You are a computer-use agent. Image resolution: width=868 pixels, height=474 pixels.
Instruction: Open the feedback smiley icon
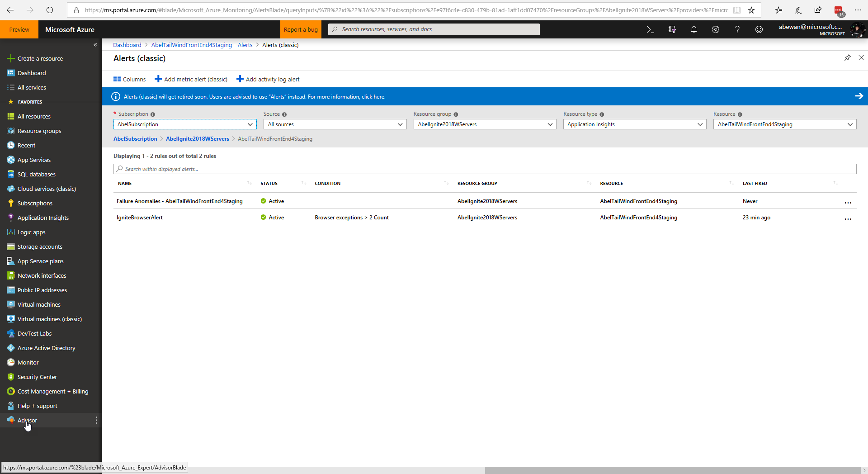pos(759,29)
